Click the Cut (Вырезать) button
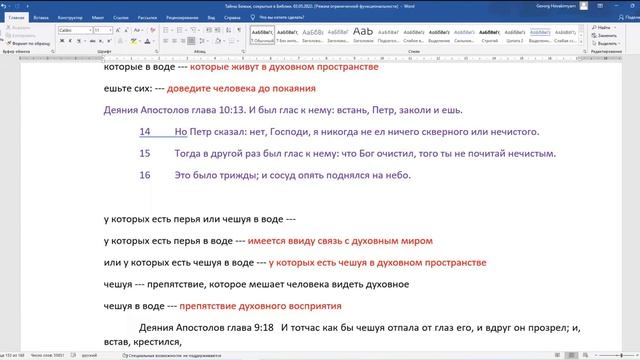 coord(18,28)
